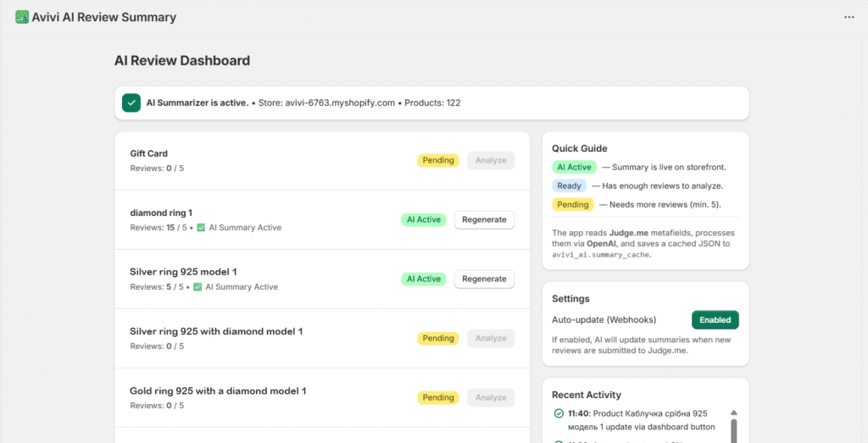Click the Pending badge in Quick Guide
868x443 pixels.
click(573, 205)
